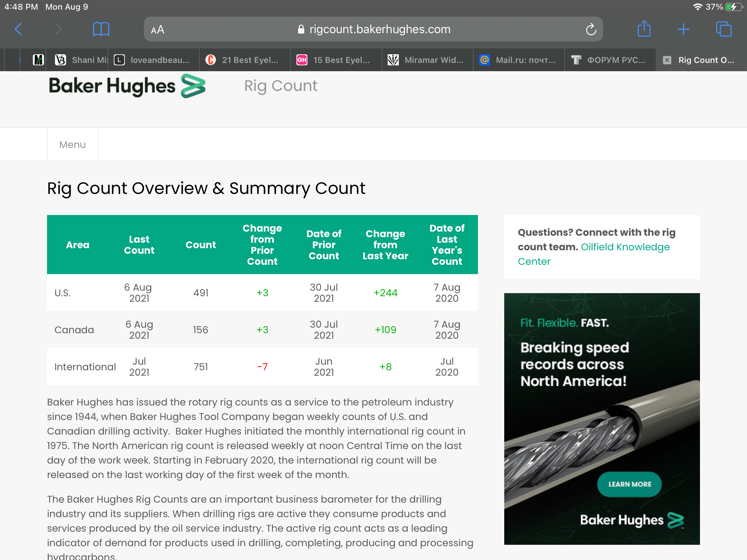Show the tab overview icon
This screenshot has height=560, width=747.
(723, 29)
